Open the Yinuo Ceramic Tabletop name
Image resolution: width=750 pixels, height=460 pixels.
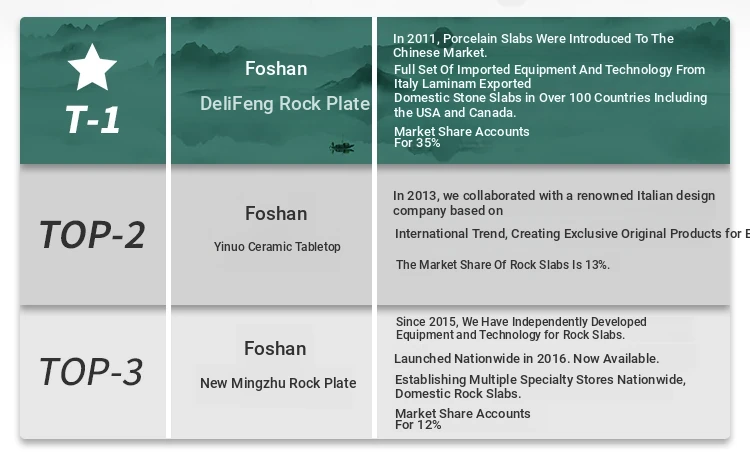(277, 246)
